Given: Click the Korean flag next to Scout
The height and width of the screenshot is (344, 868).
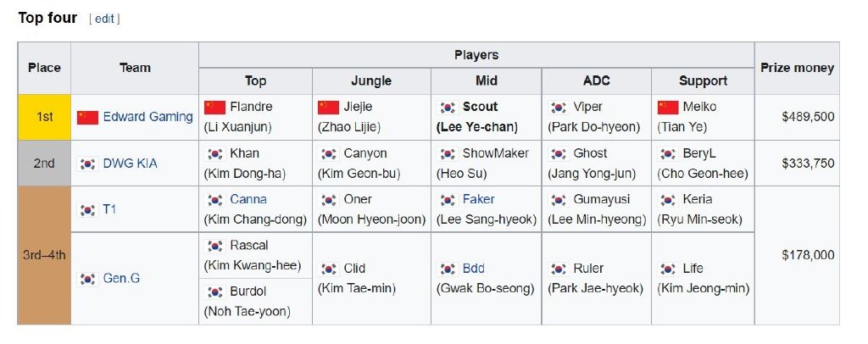Looking at the screenshot, I should point(448,108).
